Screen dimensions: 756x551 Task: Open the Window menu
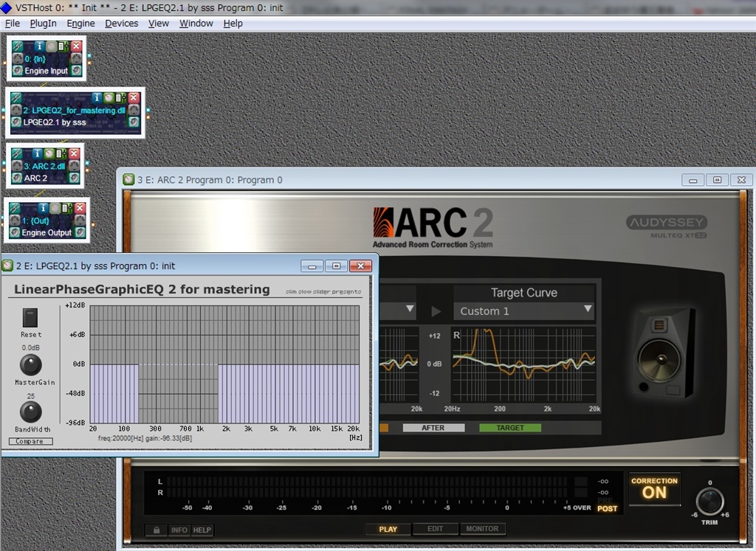(x=196, y=23)
